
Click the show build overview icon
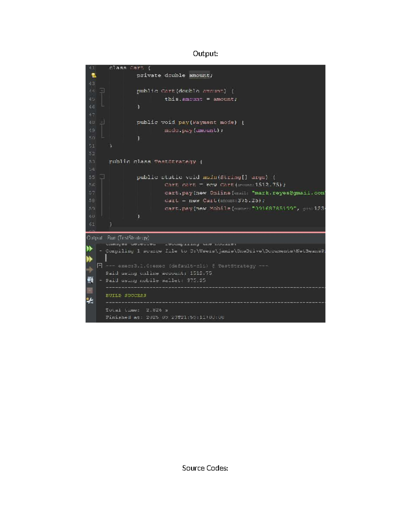point(90,280)
